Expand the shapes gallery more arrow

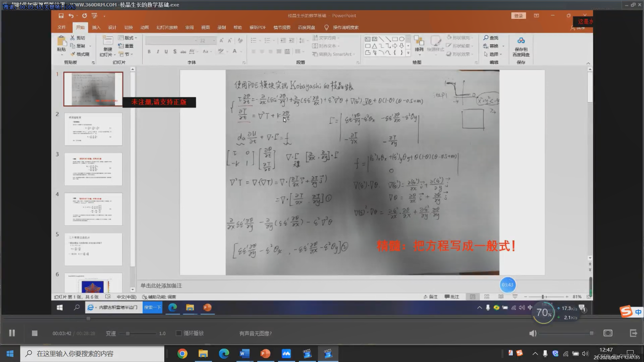coord(408,53)
